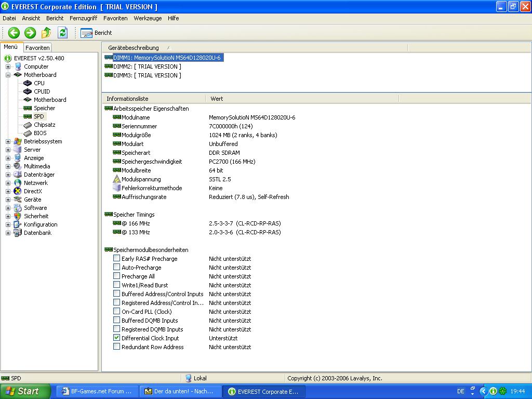The height and width of the screenshot is (399, 532).
Task: Uncheck Differential Clock Input checkbox
Action: point(116,338)
